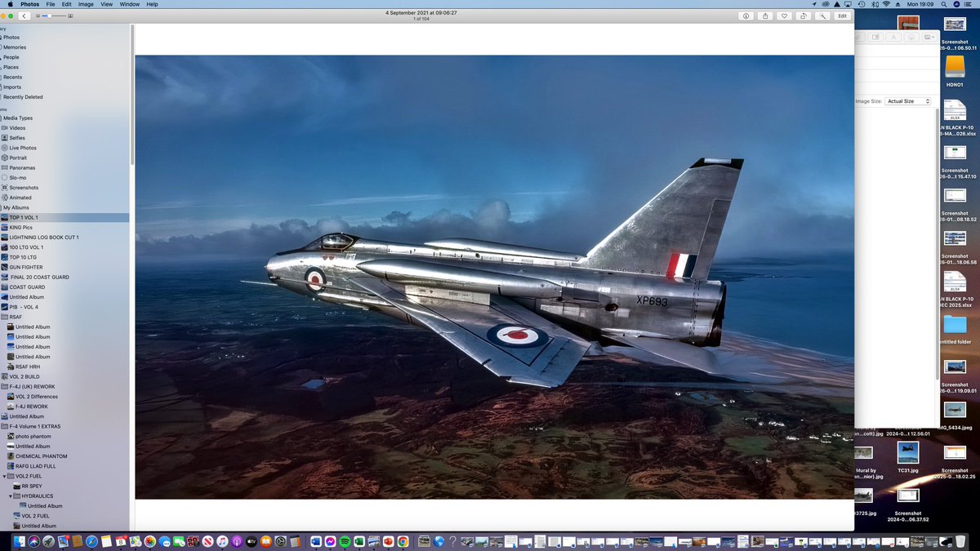Click the back arrow button in Photos toolbar

click(24, 16)
